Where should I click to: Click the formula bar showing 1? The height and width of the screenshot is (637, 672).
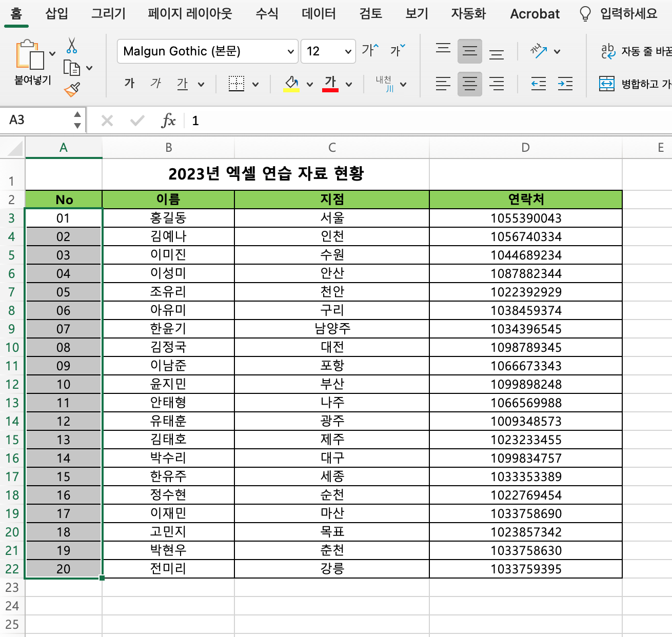pyautogui.click(x=428, y=121)
